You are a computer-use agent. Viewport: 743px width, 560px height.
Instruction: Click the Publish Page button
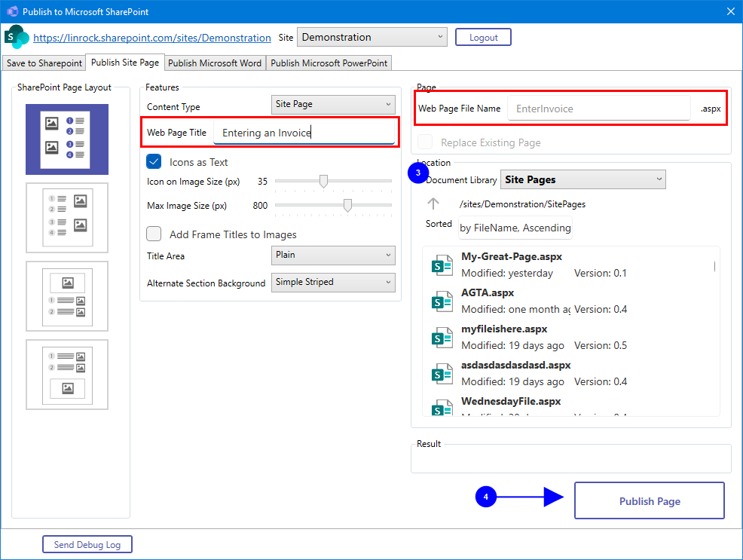(649, 501)
